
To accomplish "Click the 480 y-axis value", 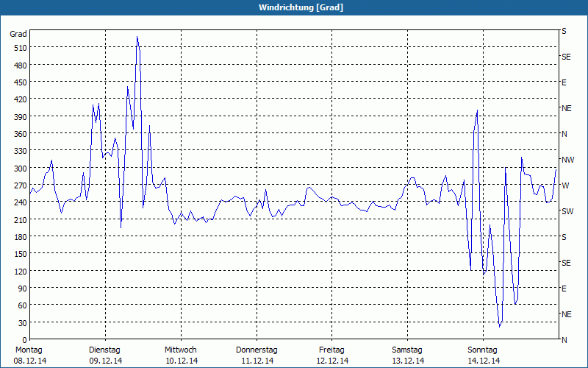I will pyautogui.click(x=21, y=66).
